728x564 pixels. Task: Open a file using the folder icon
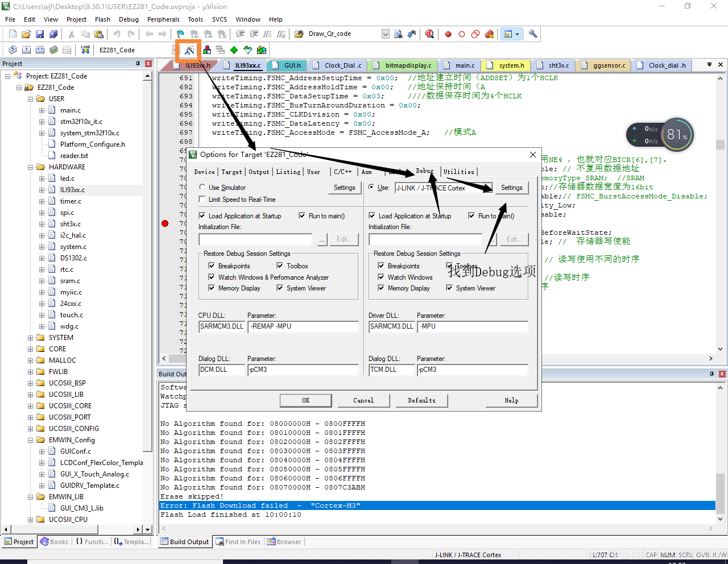[x=26, y=34]
